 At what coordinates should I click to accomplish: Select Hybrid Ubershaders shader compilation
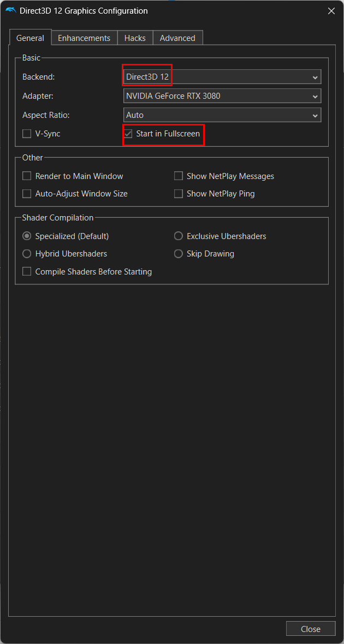[26, 254]
